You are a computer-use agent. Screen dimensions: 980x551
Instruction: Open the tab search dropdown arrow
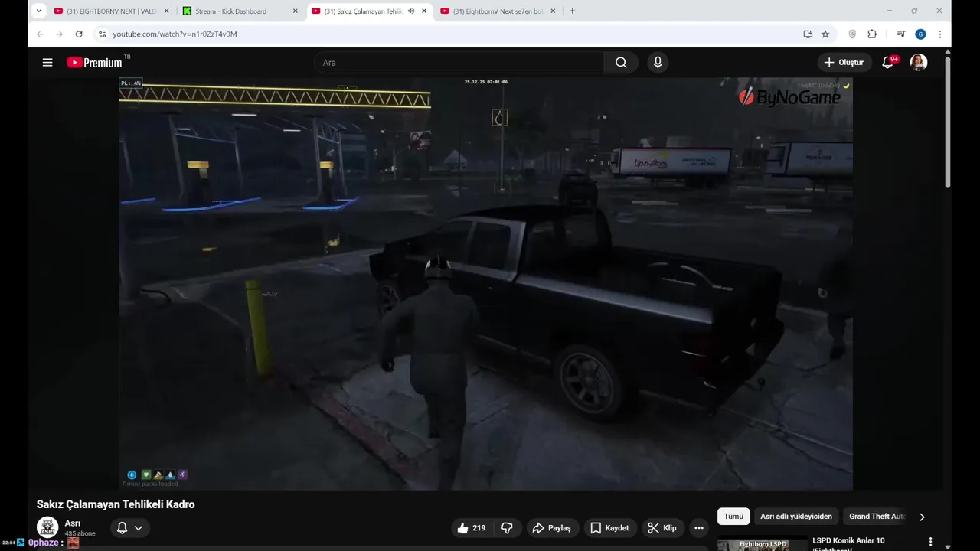[x=39, y=11]
